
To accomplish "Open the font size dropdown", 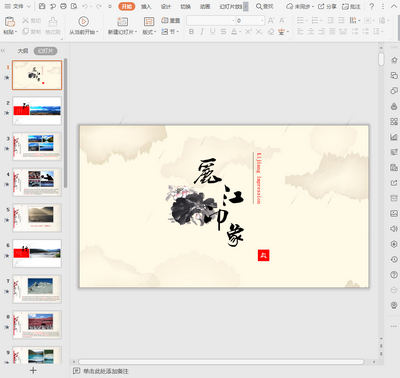I will pos(262,21).
